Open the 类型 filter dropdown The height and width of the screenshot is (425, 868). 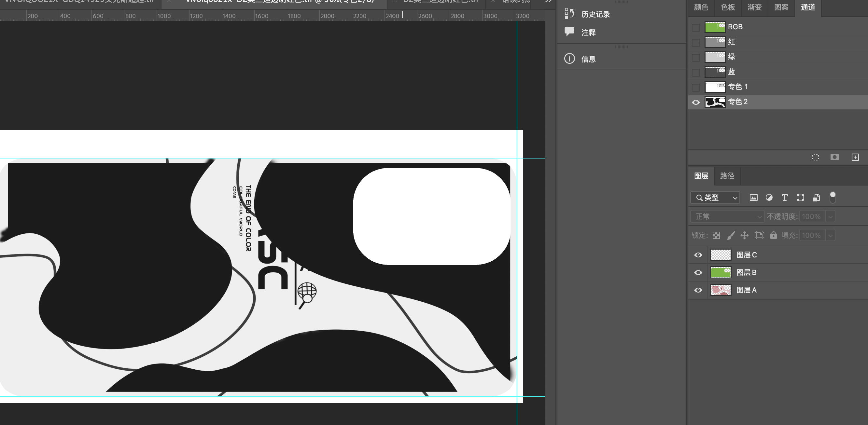[x=715, y=198]
